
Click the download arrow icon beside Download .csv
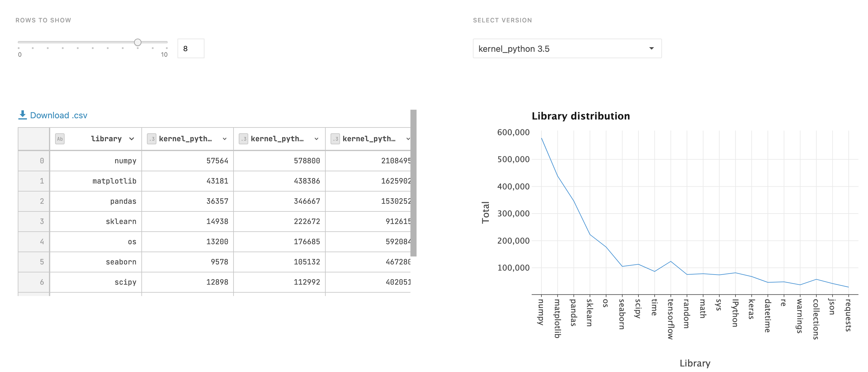point(22,115)
